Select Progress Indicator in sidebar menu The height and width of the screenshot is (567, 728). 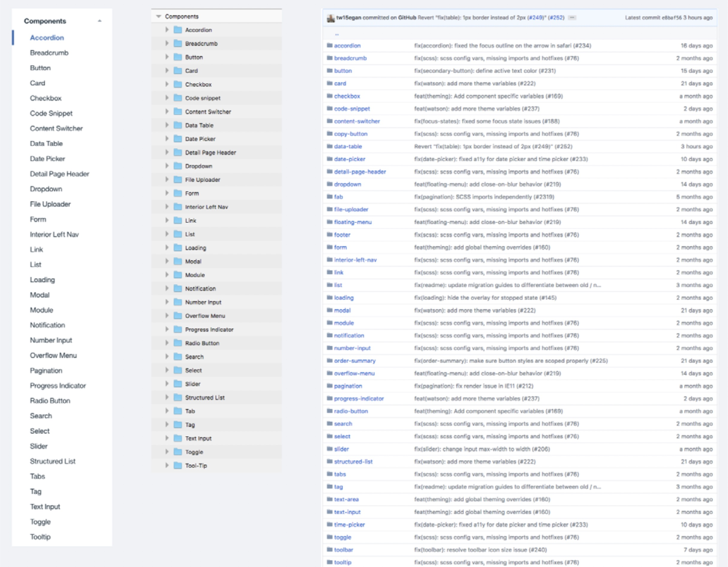click(58, 385)
